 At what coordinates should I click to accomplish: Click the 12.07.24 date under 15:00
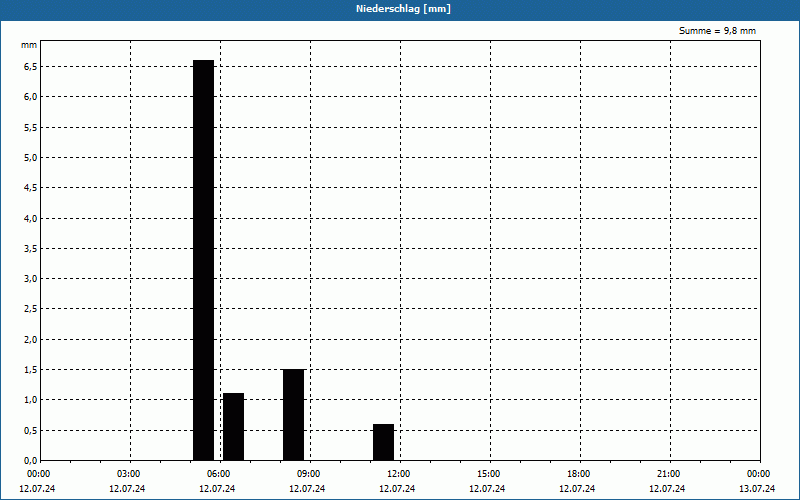pyautogui.click(x=487, y=489)
